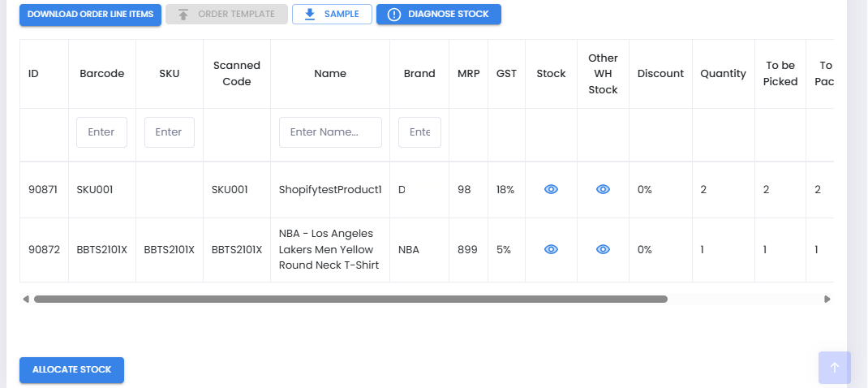Show stock eye icon for NBA Lakers T-Shirt
Viewport: 868px width, 388px height.
(x=551, y=249)
